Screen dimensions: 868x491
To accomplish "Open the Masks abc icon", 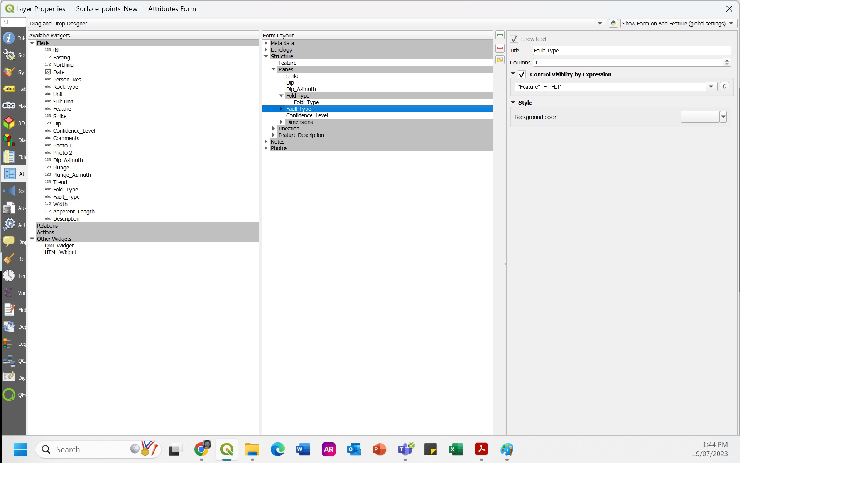I will [x=9, y=106].
